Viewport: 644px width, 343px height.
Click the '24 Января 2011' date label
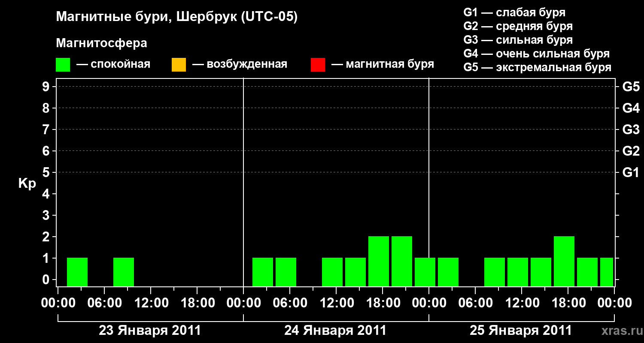[335, 331]
